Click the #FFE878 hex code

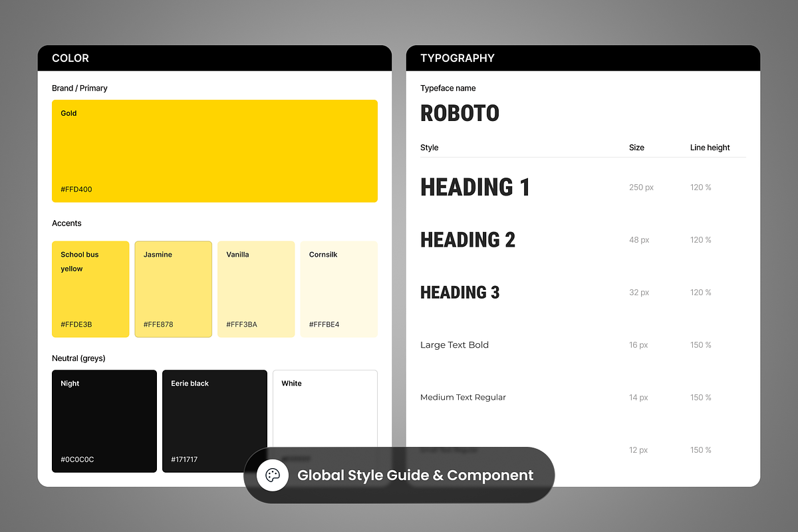pyautogui.click(x=158, y=325)
